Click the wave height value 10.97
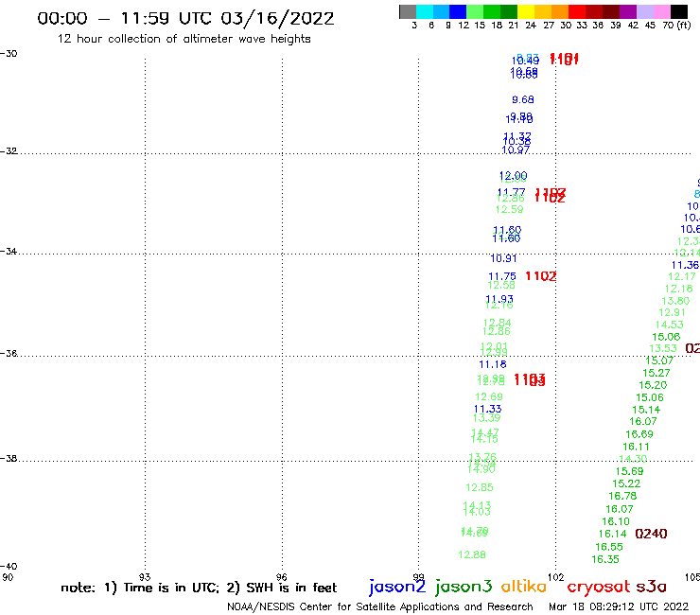 [x=516, y=150]
